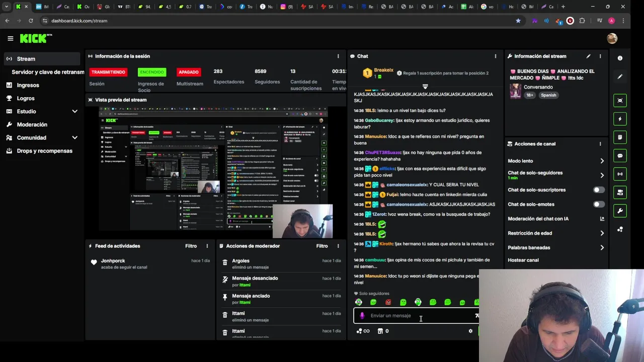This screenshot has width=644, height=362.
Task: Click the TRANSMITIENDO status badge
Action: coord(108,72)
